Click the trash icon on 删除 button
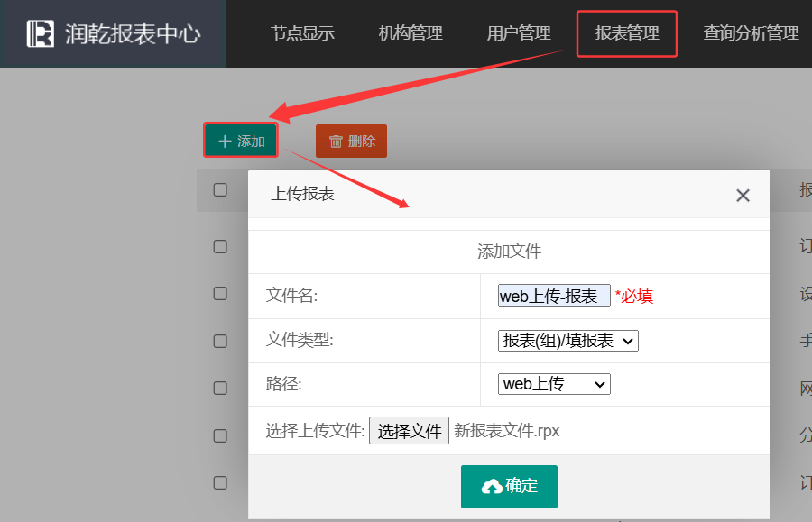This screenshot has width=812, height=522. click(x=336, y=142)
